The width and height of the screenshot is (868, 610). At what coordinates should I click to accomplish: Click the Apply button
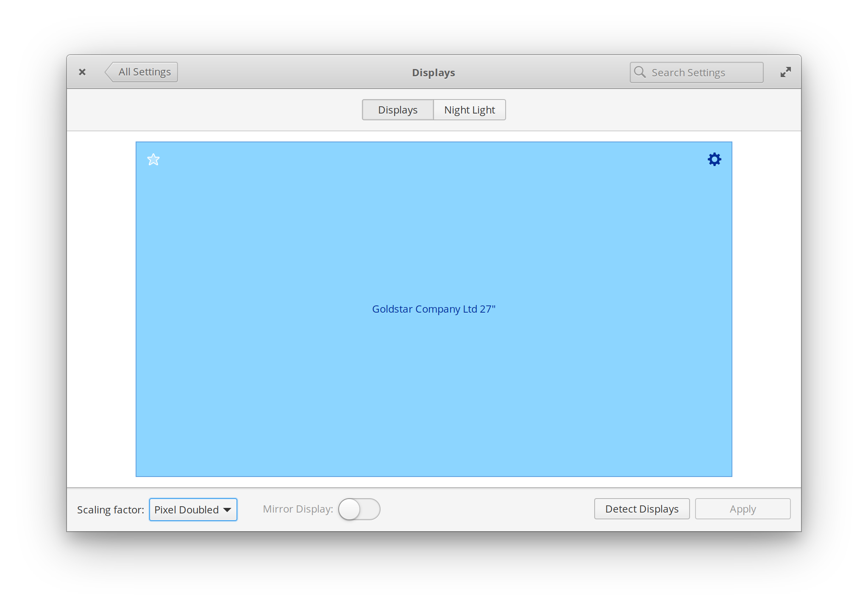(x=743, y=509)
